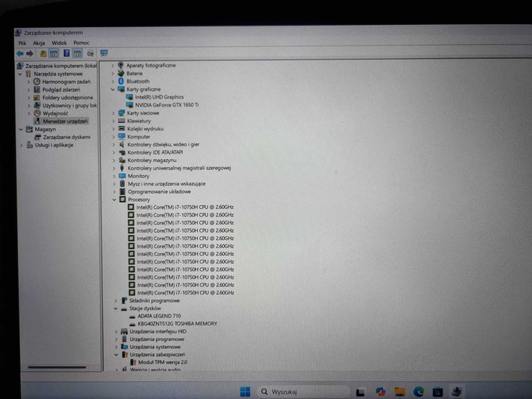
Task: Select Użytkownicy i grupy lokalne item
Action: pos(70,106)
